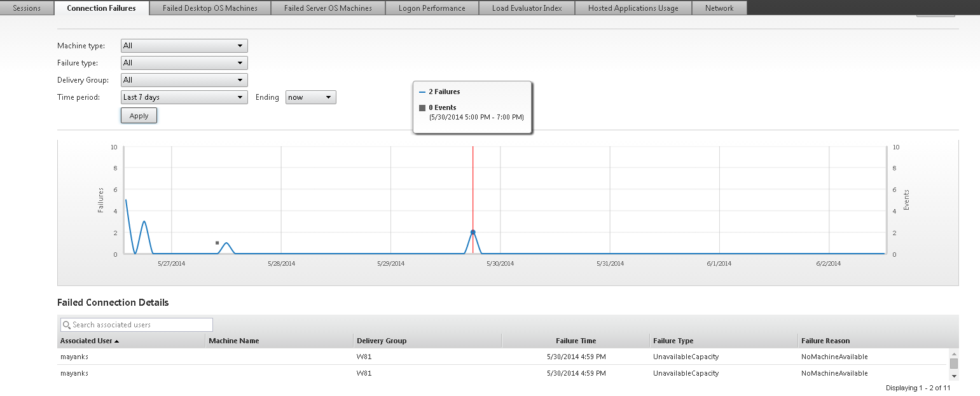Screen dimensions: 980x396
Task: Click the details table scrollbar thumb
Action: tap(953, 364)
